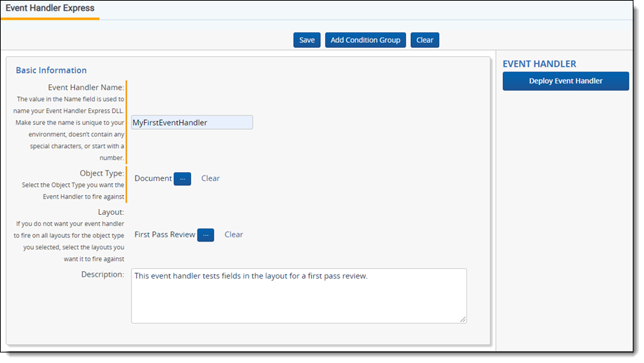
Task: Focus the MyFirstEventHandler name field
Action: tap(192, 122)
